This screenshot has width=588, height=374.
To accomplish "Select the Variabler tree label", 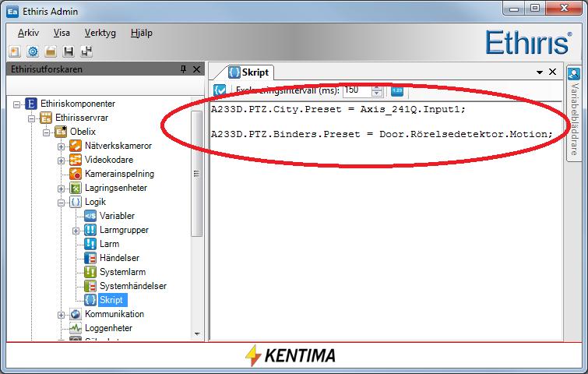I will (x=117, y=216).
